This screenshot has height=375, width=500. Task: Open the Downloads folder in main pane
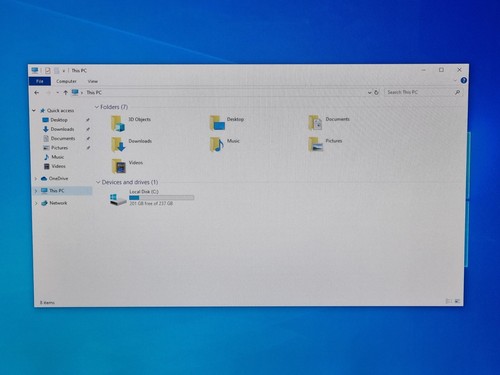click(131, 144)
